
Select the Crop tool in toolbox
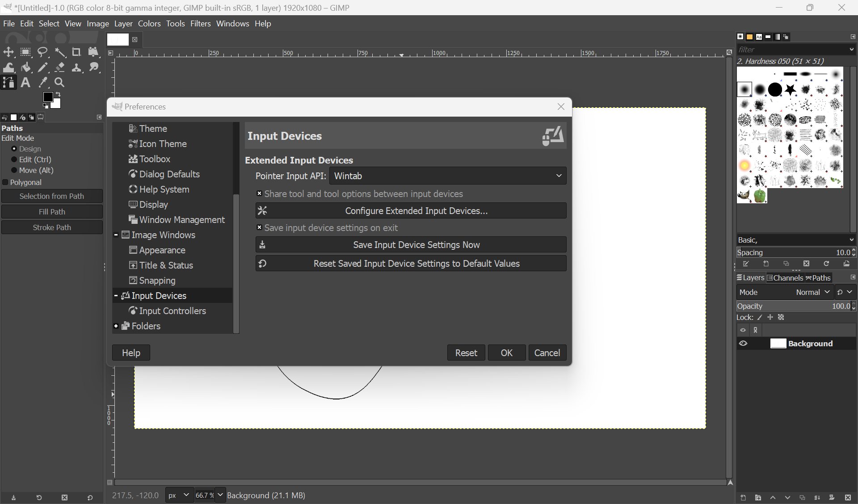76,52
